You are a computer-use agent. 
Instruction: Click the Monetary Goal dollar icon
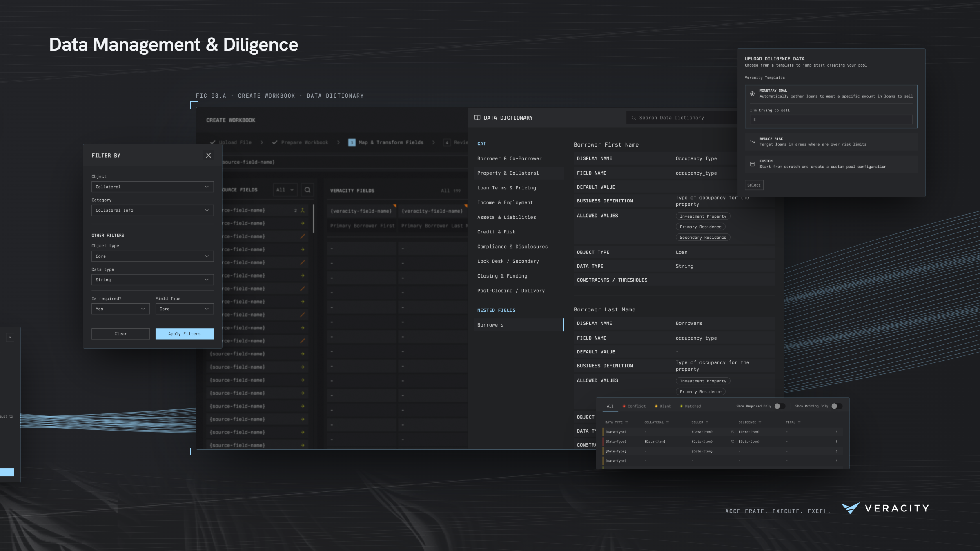[752, 93]
